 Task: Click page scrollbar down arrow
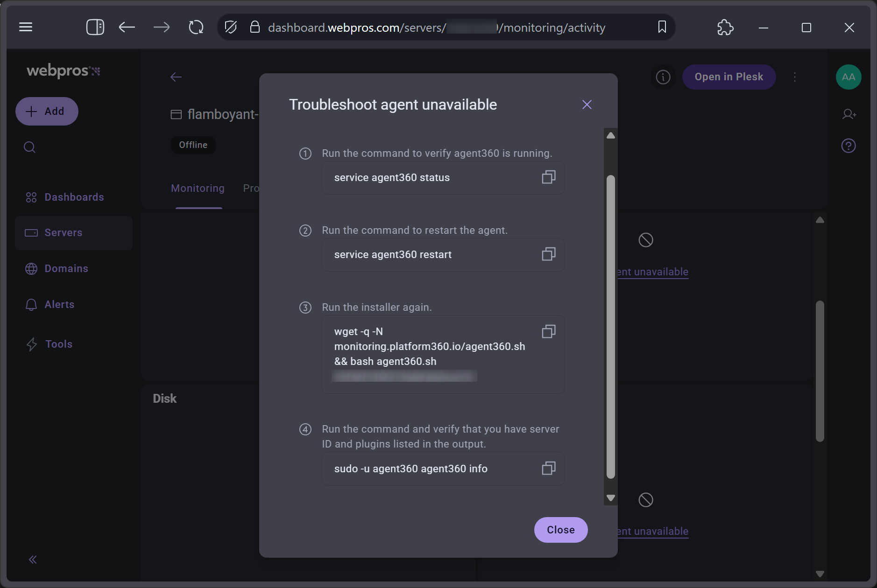pyautogui.click(x=820, y=574)
